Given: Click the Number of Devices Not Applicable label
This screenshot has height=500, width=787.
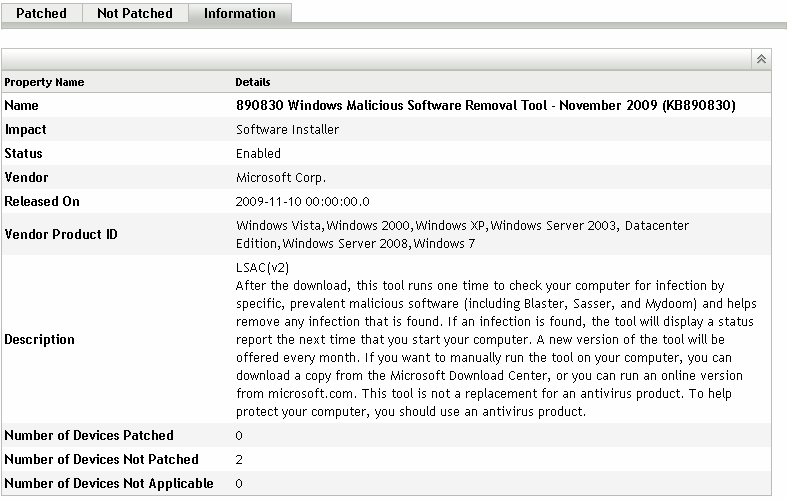Looking at the screenshot, I should [109, 484].
